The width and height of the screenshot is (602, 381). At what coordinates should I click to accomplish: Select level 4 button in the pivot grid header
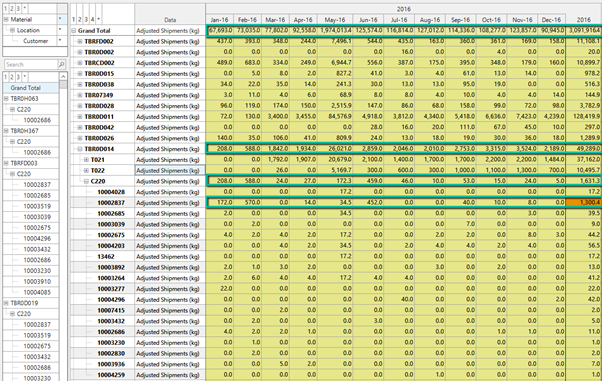click(x=93, y=19)
